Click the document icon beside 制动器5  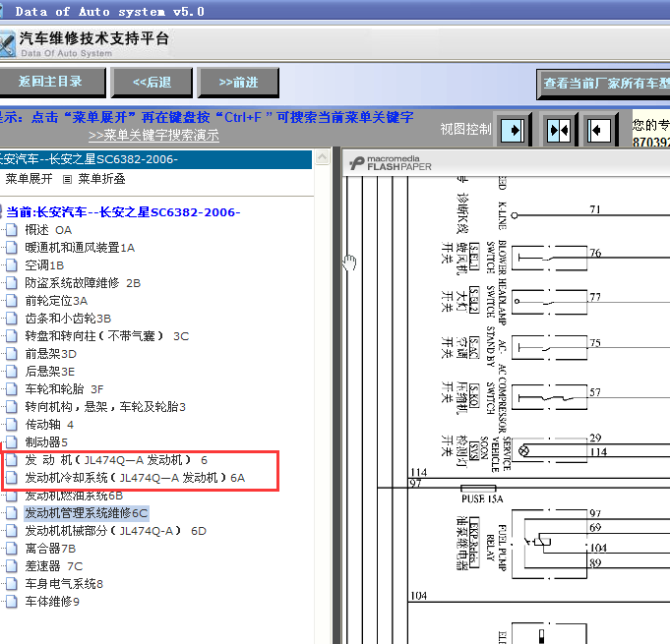tap(12, 442)
